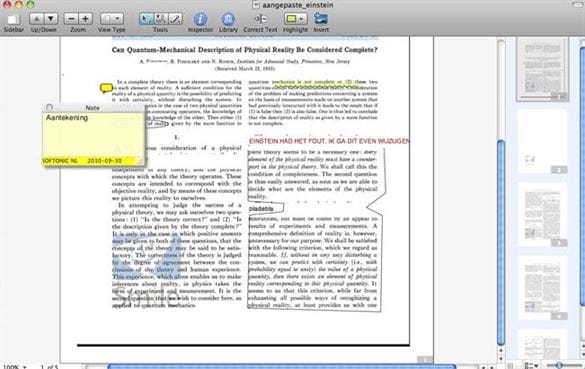Open the View Type dropdown
585x369 pixels.
[112, 19]
